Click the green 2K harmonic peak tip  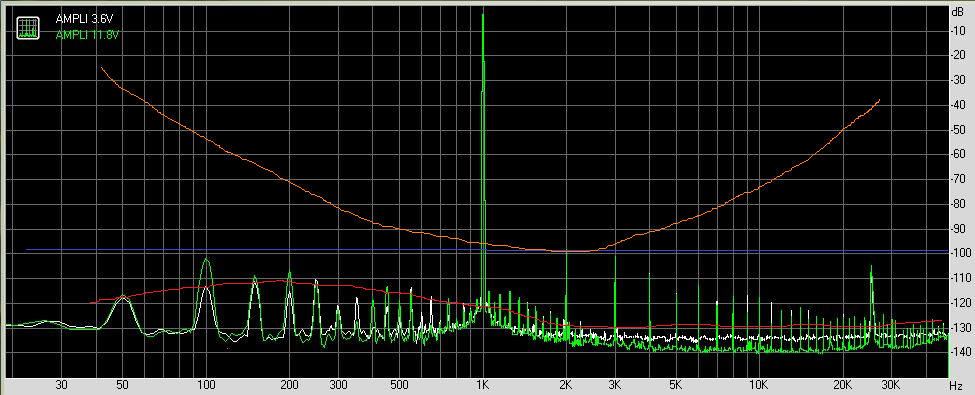566,251
